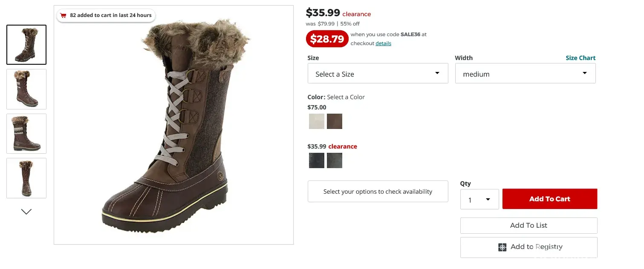Select the first boot thumbnail
644x269 pixels.
point(26,45)
